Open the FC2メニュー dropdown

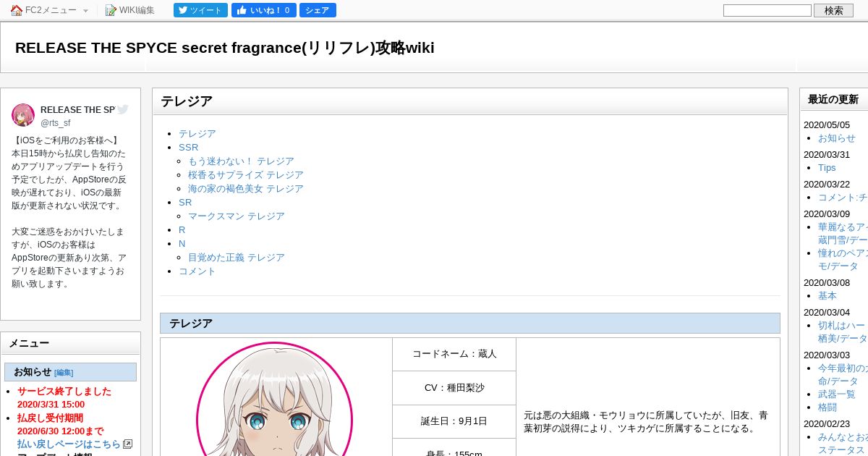[50, 10]
